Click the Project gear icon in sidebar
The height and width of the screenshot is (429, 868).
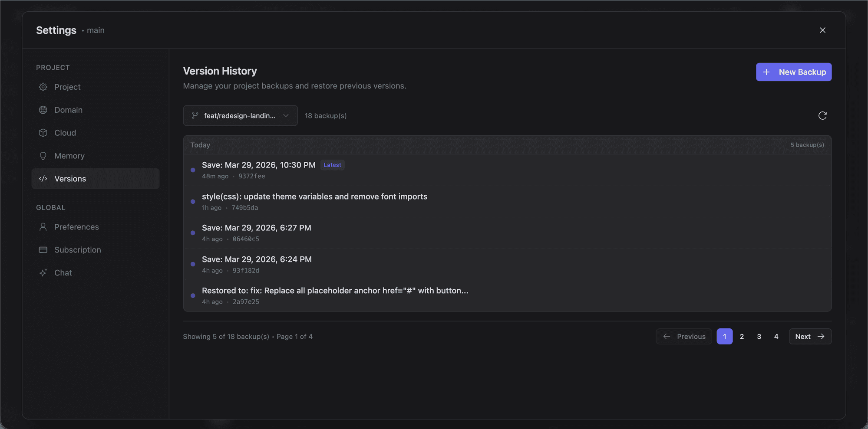43,87
